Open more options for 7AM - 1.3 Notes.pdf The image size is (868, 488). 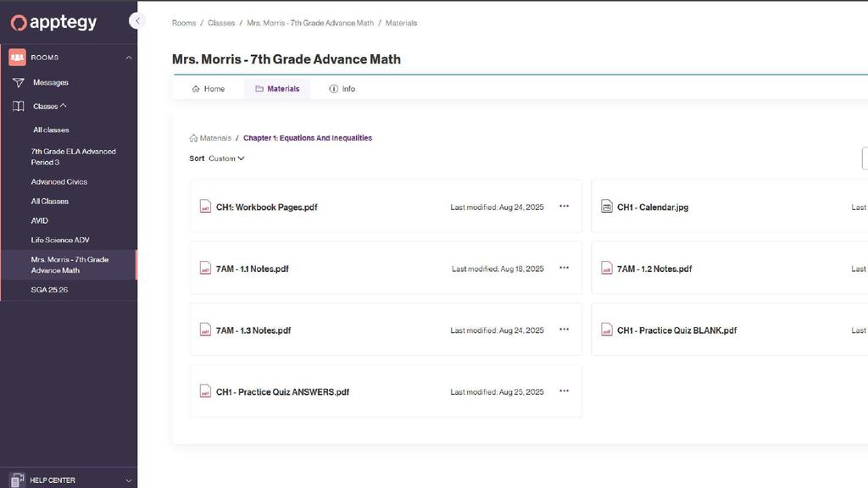click(x=564, y=330)
